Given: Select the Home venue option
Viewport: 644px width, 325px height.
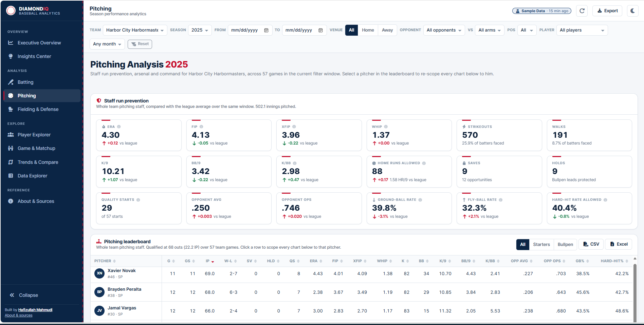Looking at the screenshot, I should click(368, 30).
